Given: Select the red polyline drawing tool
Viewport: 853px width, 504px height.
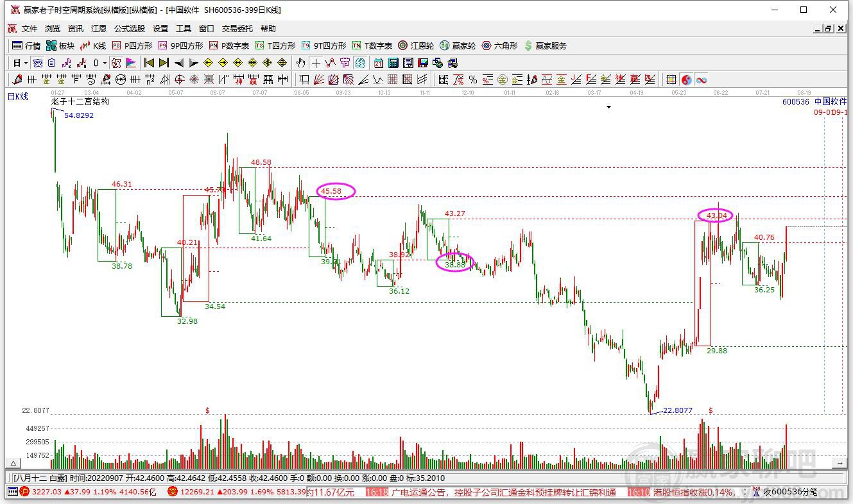Looking at the screenshot, I should (x=331, y=63).
